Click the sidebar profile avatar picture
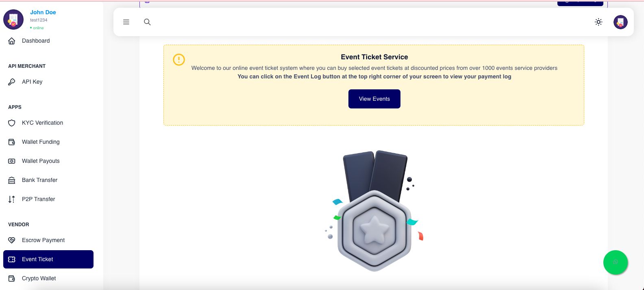This screenshot has height=290, width=644. coord(13,19)
